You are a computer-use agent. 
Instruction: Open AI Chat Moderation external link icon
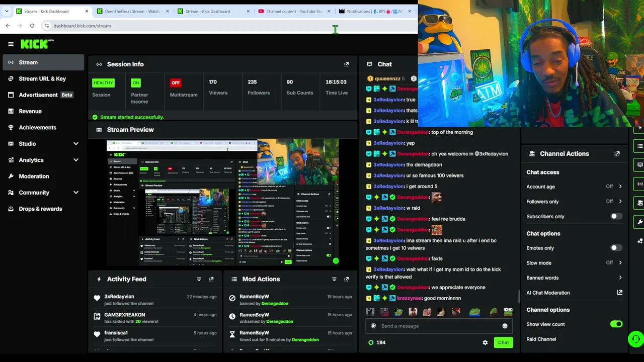point(620,293)
